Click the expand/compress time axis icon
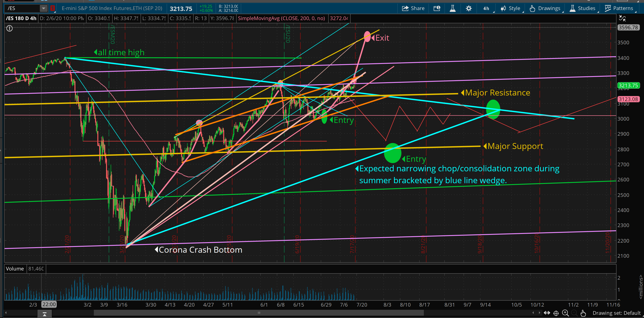The height and width of the screenshot is (318, 644). 547,313
